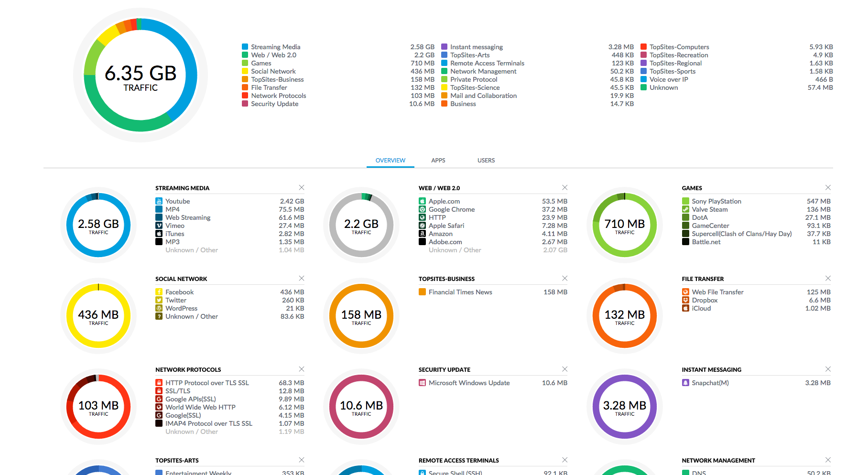
Task: Click the Dropbox icon
Action: coord(685,300)
